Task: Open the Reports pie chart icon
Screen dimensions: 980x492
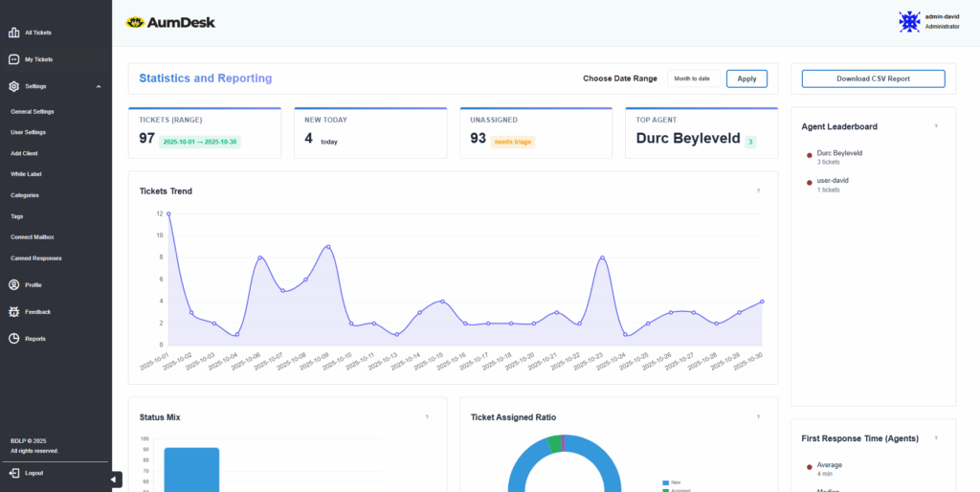Action: tap(13, 339)
